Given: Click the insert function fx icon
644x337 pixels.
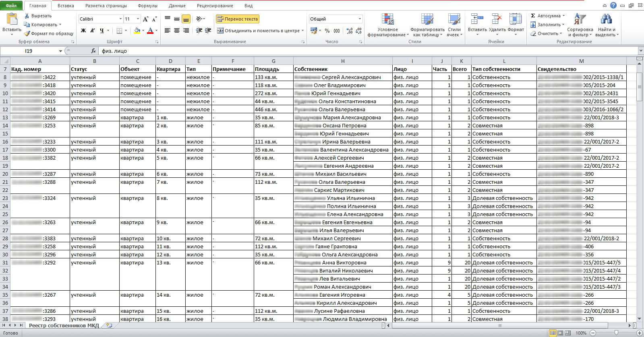Looking at the screenshot, I should point(93,51).
